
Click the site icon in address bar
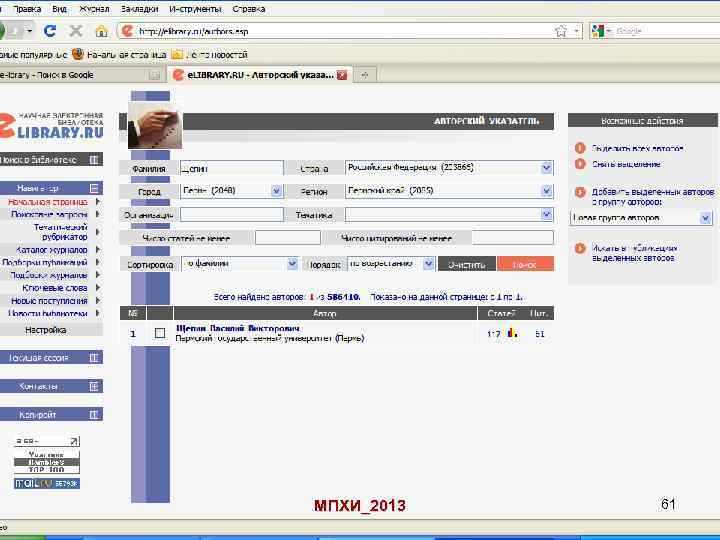(128, 31)
